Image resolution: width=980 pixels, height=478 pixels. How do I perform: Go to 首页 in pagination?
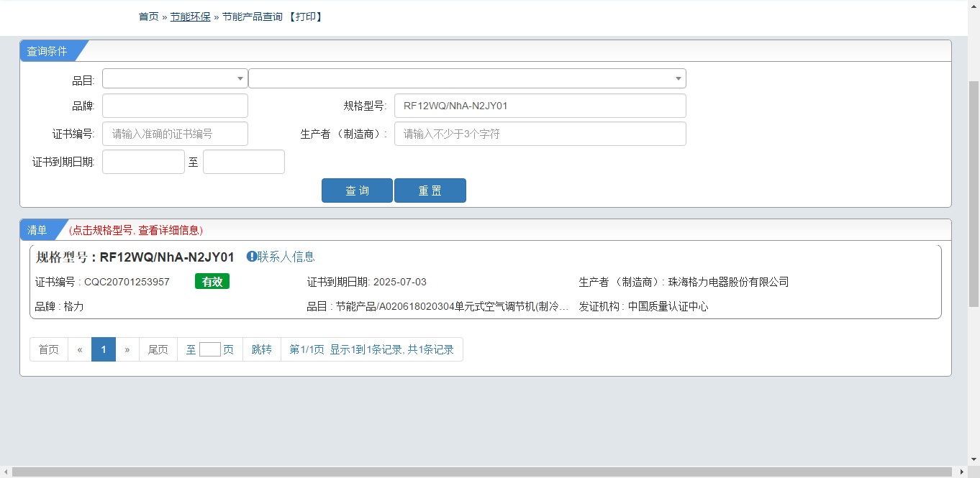point(49,349)
